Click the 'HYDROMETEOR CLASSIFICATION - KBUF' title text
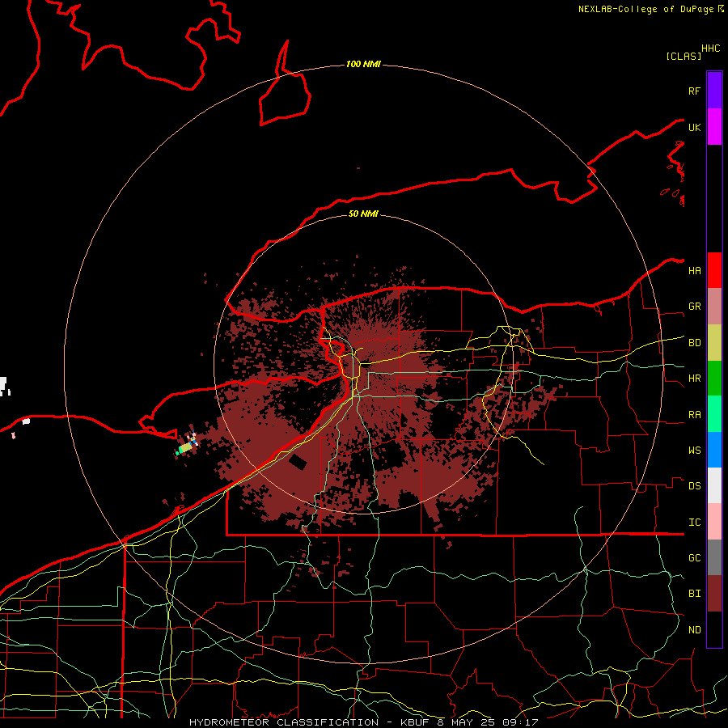Viewport: 728px width, 728px height. click(x=309, y=722)
